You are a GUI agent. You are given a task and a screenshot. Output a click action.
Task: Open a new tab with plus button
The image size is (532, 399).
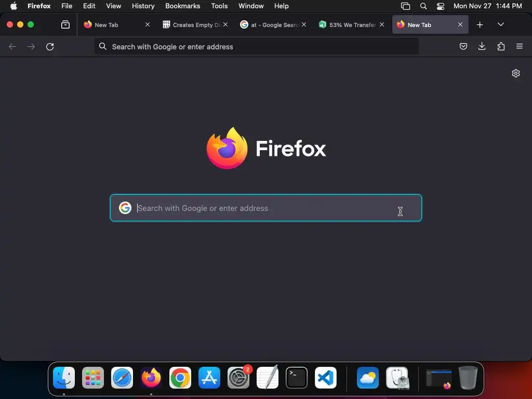(x=480, y=25)
